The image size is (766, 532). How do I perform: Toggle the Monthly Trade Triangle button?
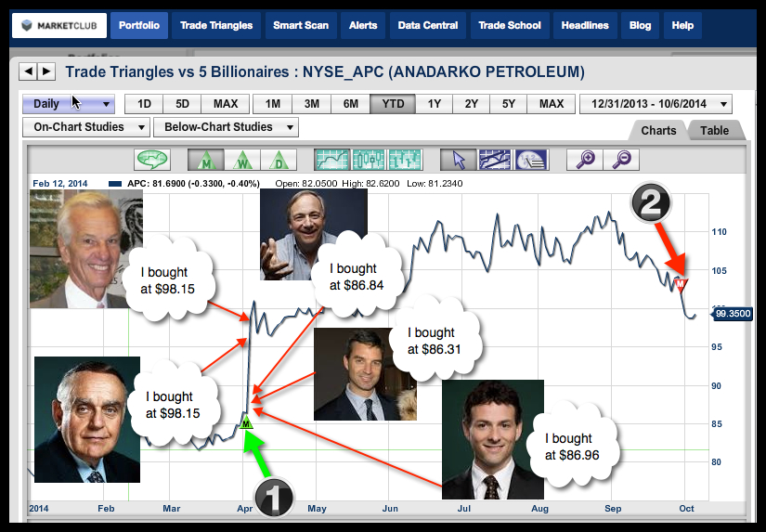[206, 160]
